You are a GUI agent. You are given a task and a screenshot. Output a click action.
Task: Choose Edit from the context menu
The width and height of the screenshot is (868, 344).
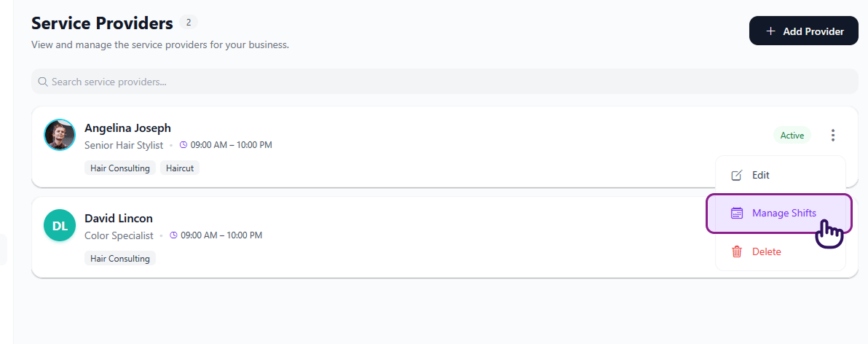click(x=761, y=175)
